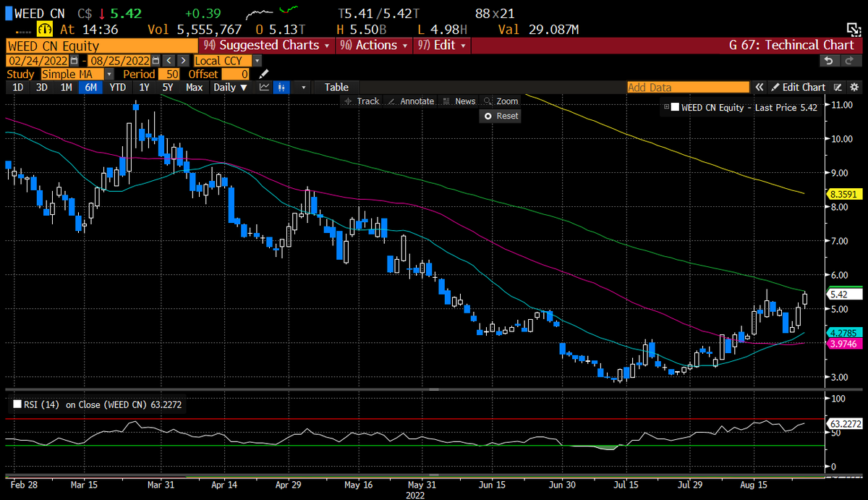
Task: Activate the Track crosshair tool
Action: tap(362, 101)
